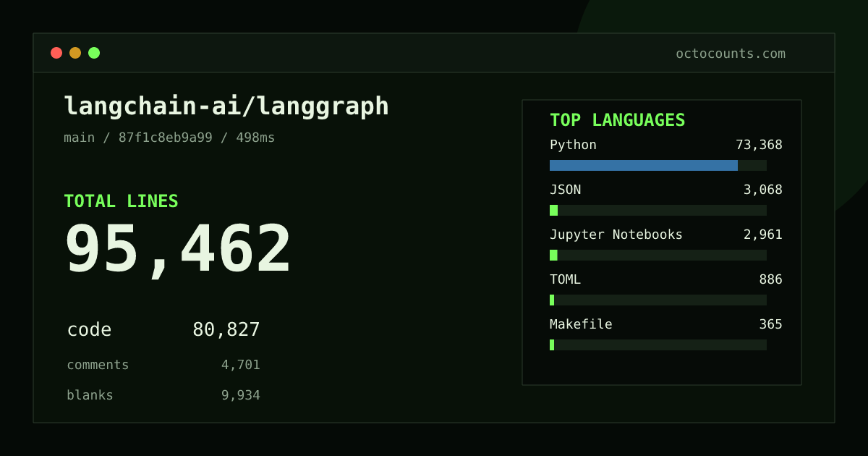Select the 95,462 total lines number
The height and width of the screenshot is (456, 868).
pyautogui.click(x=178, y=250)
